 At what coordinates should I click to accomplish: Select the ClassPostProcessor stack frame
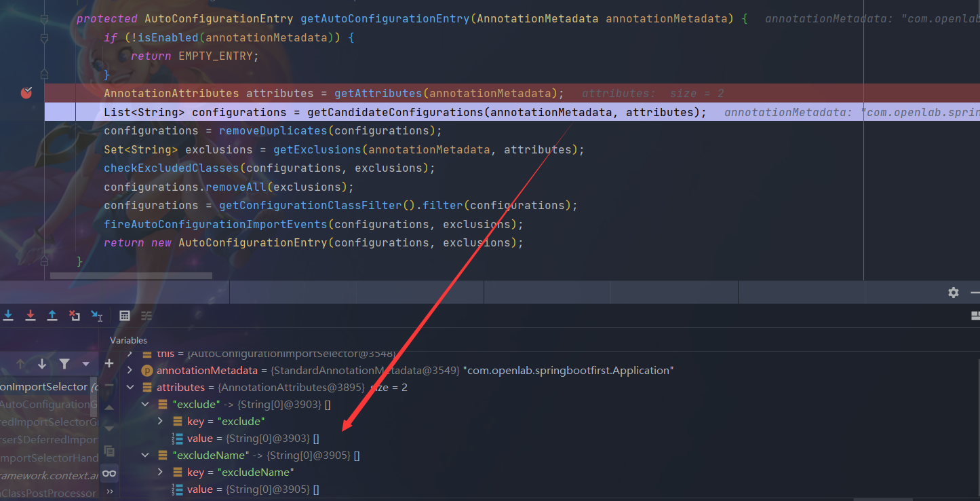pyautogui.click(x=49, y=494)
